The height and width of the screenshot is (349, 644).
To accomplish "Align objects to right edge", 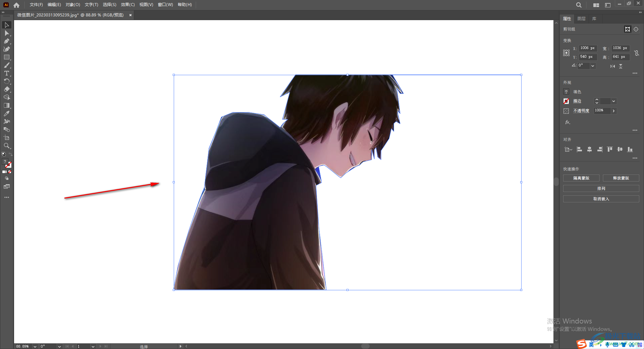I will (x=599, y=149).
